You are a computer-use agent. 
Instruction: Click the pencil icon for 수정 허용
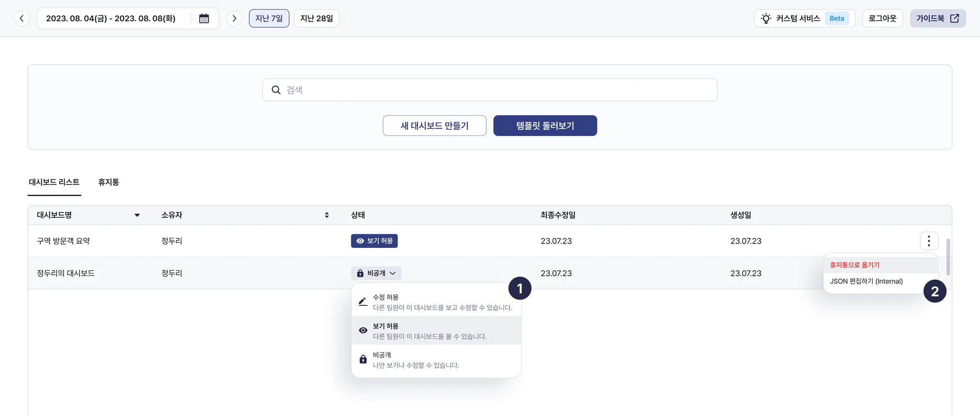click(x=363, y=302)
